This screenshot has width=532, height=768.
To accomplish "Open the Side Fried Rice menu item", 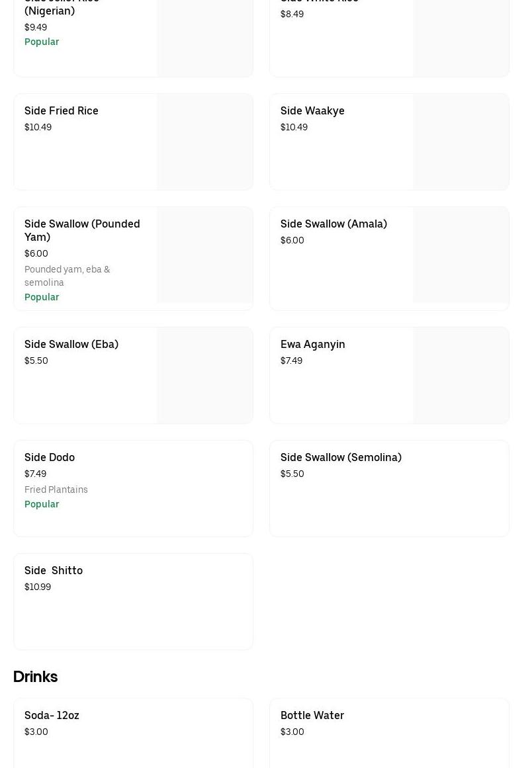I will 62,111.
